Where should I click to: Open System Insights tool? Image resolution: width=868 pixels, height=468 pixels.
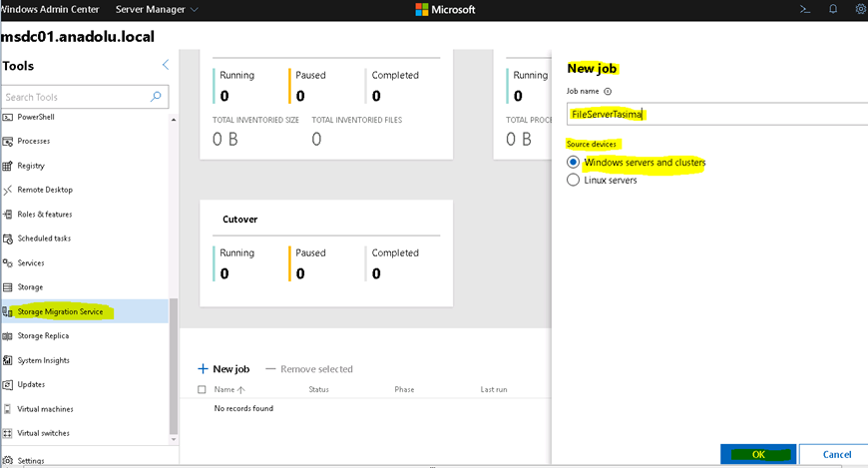[44, 360]
